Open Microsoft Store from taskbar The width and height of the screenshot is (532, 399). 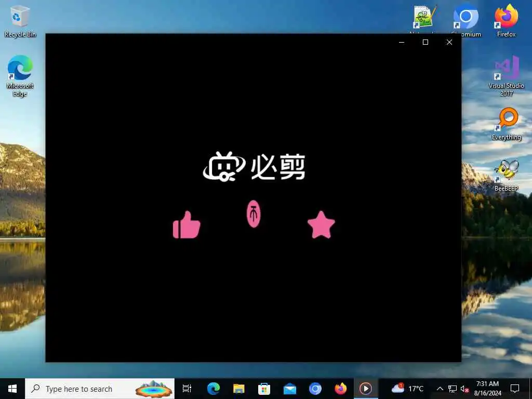[x=264, y=389]
